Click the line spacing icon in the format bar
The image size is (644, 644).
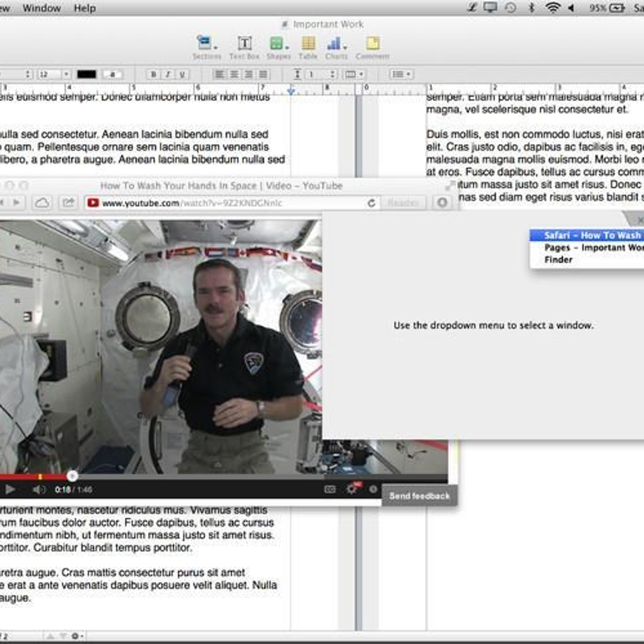coord(297,74)
